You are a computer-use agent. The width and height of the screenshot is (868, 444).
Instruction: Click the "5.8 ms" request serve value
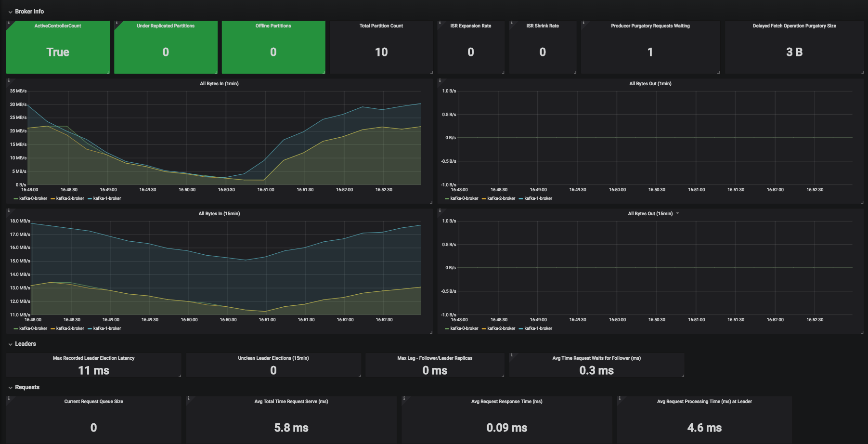[291, 428]
